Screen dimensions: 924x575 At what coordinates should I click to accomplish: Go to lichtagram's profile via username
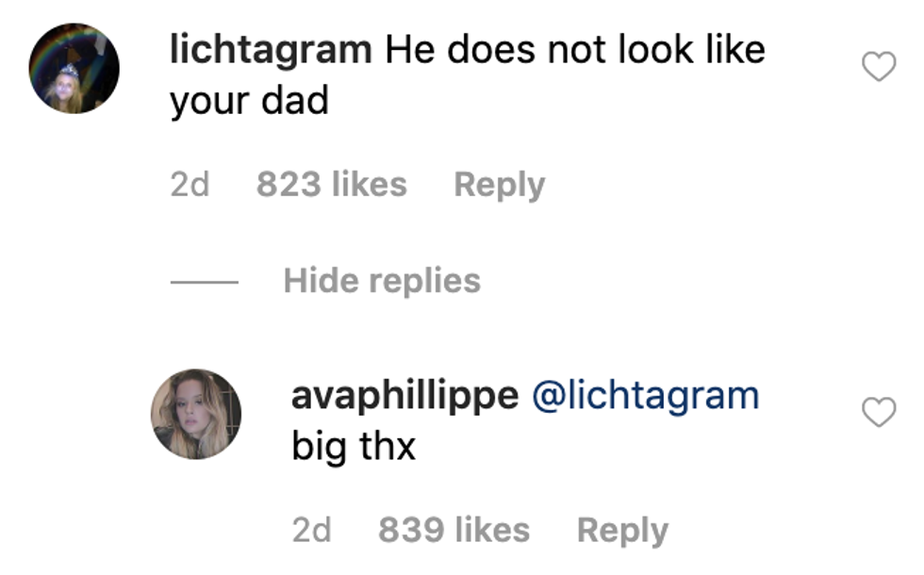[271, 50]
